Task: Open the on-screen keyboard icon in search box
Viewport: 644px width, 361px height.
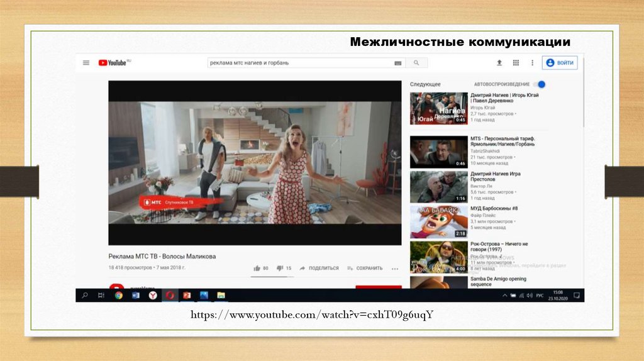Action: 397,63
